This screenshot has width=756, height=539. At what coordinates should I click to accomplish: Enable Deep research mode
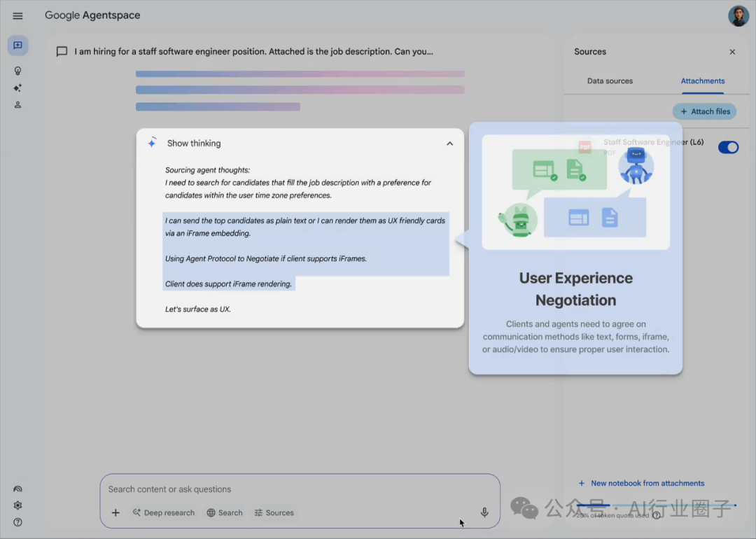click(164, 512)
